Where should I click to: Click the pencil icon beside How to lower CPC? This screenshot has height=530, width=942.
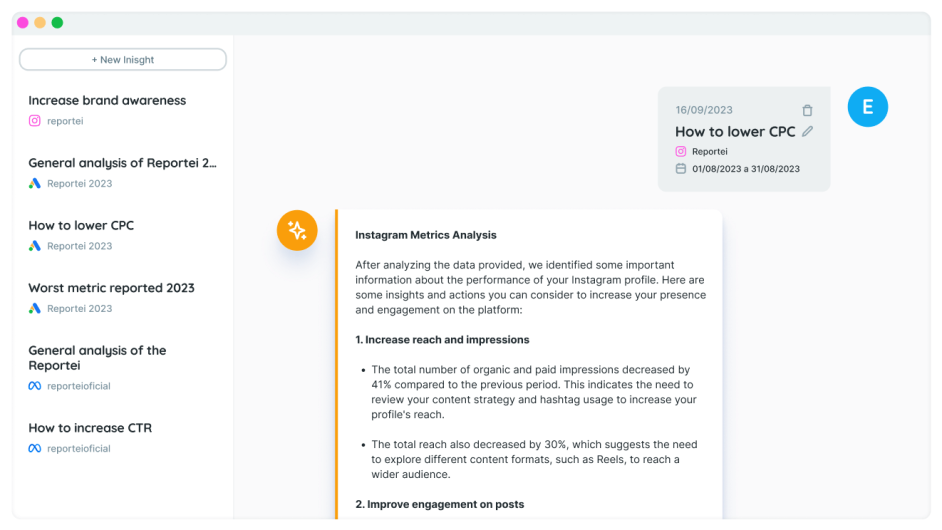(x=808, y=131)
